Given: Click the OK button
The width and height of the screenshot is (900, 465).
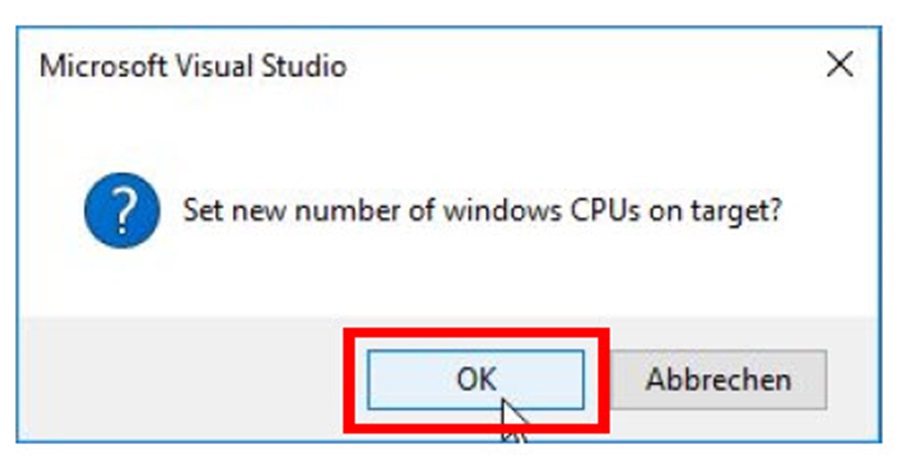Looking at the screenshot, I should point(476,380).
